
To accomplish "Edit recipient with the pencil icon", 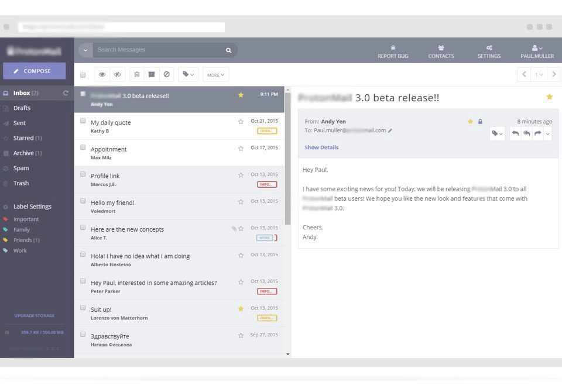I will tap(390, 131).
